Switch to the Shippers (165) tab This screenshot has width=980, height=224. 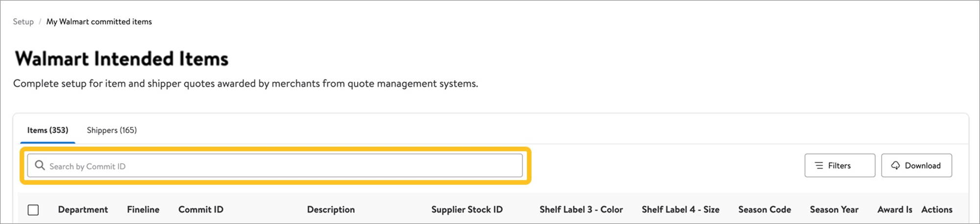tap(112, 130)
